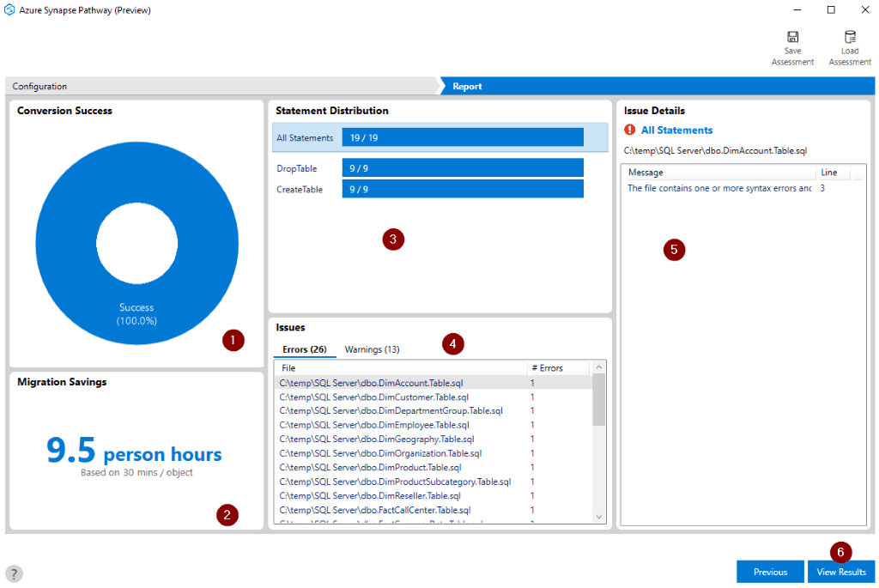Select the dbo.DimDepartmentGroup.Table.sql row
Viewport: 879px width, 588px height.
click(433, 411)
